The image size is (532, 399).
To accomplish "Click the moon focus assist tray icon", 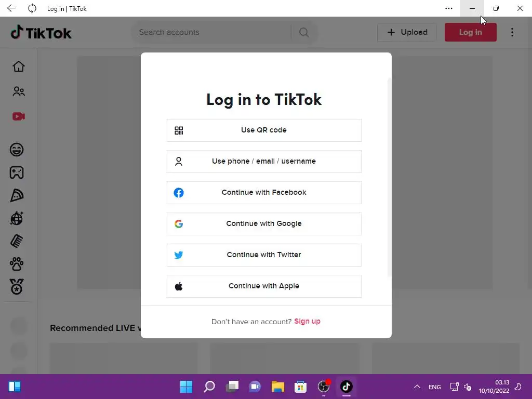I will (x=518, y=387).
